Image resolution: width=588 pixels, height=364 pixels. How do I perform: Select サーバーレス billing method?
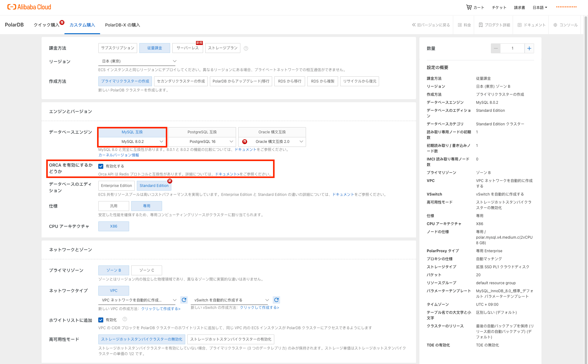point(188,48)
